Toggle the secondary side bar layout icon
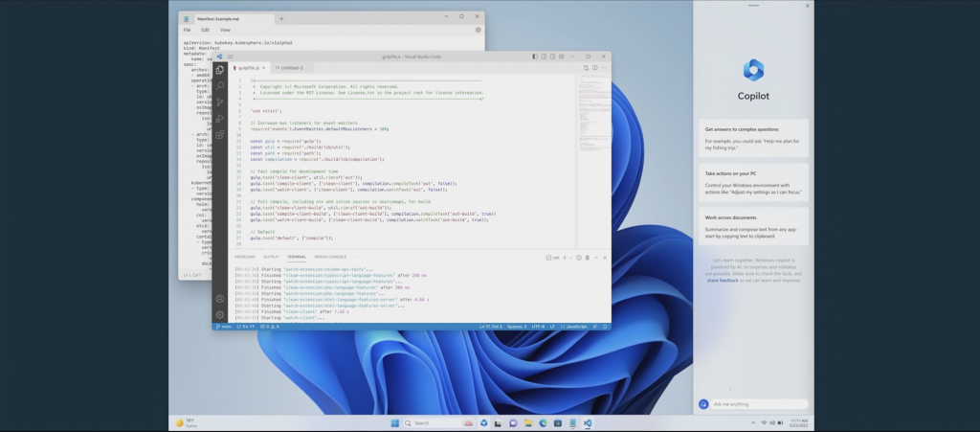 point(552,57)
